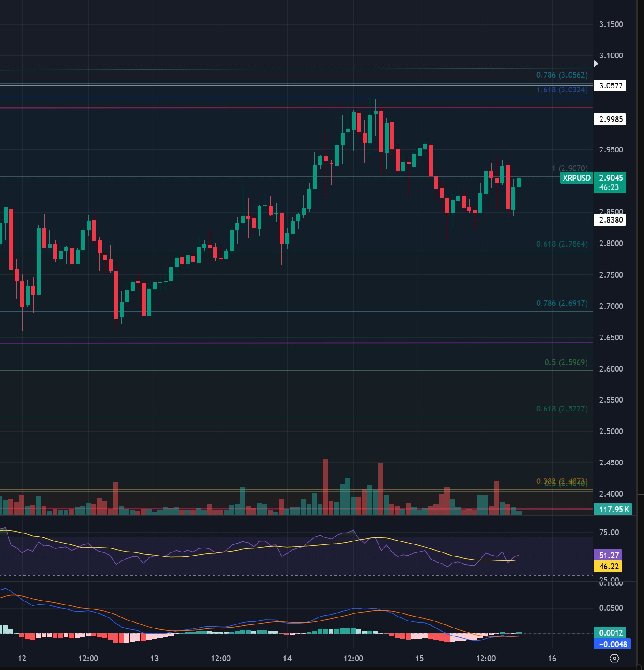This screenshot has width=644, height=670.
Task: Click date 14 on the time axis
Action: pos(287,659)
